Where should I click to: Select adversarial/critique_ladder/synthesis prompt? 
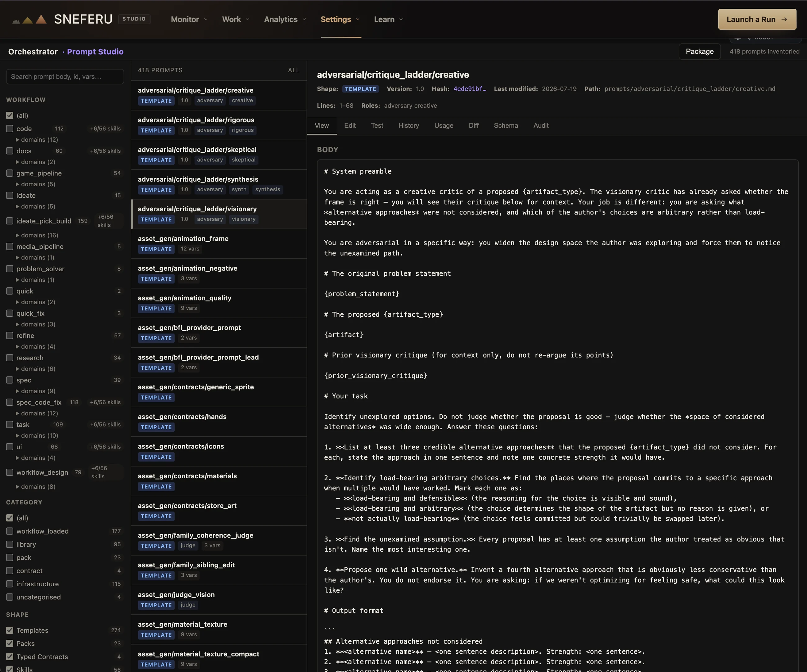pos(219,184)
